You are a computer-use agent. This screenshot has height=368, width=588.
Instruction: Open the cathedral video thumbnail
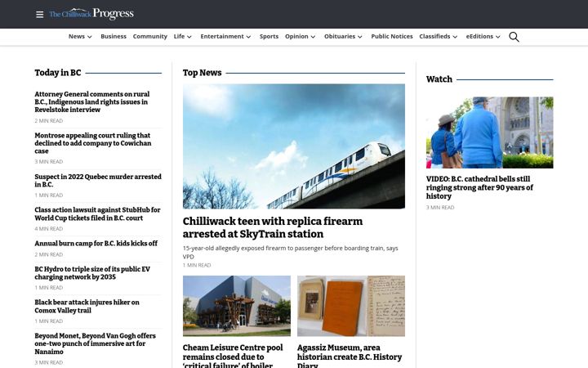tap(489, 132)
